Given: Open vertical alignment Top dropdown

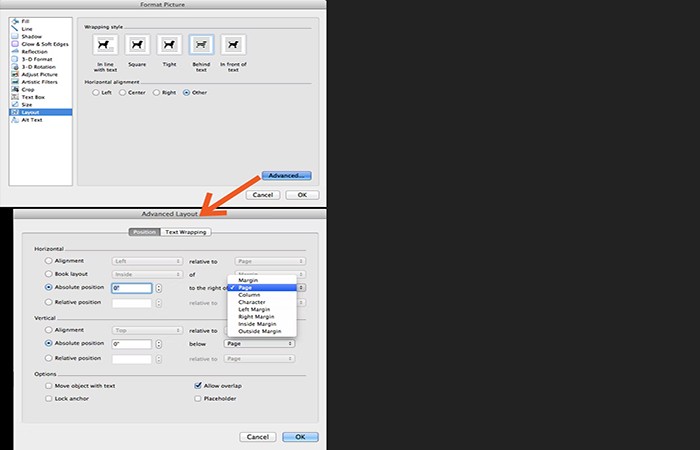Looking at the screenshot, I should 147,330.
